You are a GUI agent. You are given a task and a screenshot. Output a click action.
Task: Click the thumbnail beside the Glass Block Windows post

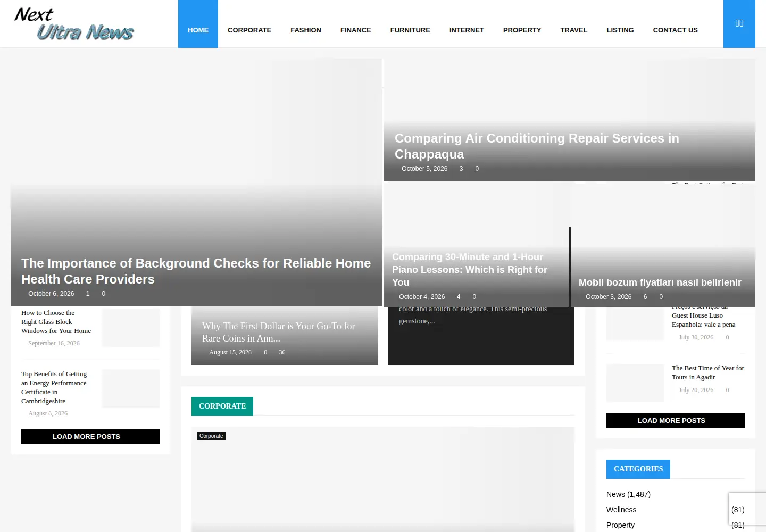pos(131,328)
